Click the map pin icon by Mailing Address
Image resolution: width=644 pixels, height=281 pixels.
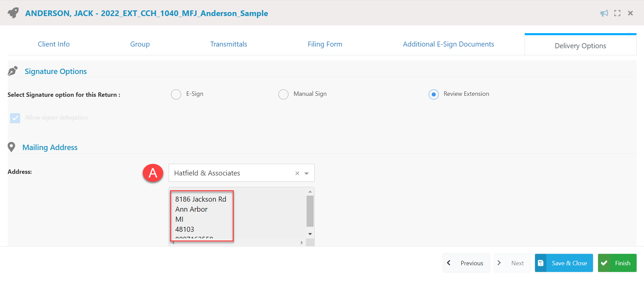click(11, 147)
